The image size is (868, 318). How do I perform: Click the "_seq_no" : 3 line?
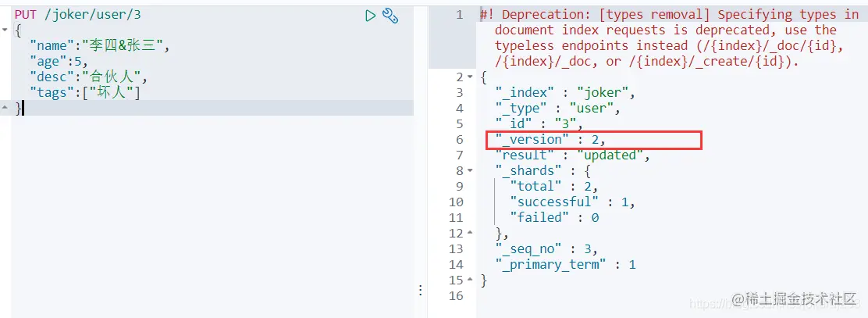(547, 248)
